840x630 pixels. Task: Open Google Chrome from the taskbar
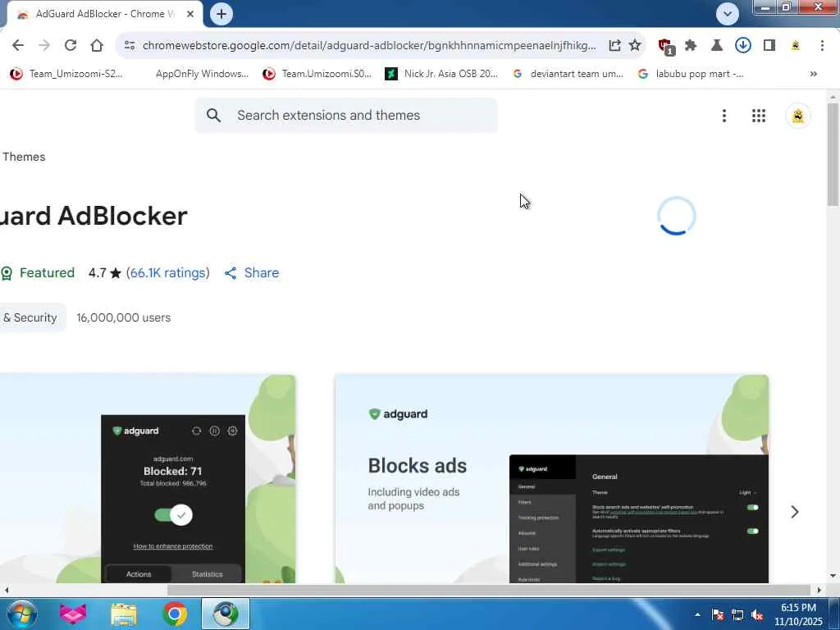coord(175,614)
